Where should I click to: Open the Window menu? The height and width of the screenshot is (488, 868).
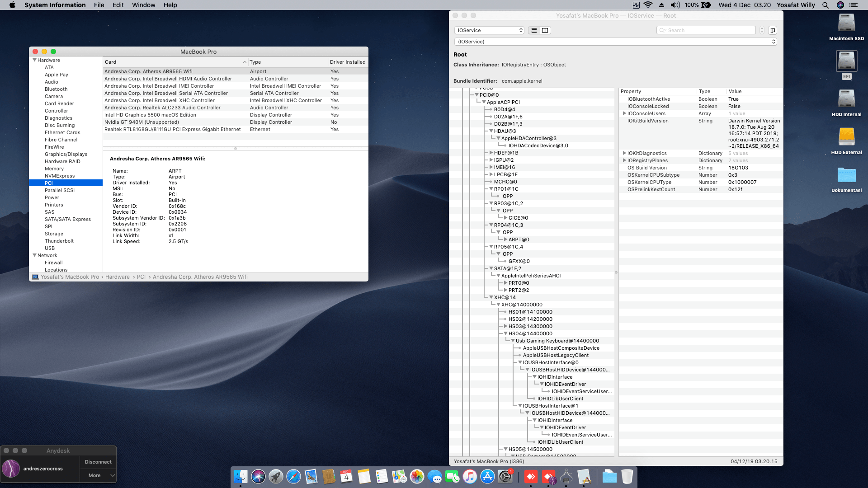click(143, 5)
